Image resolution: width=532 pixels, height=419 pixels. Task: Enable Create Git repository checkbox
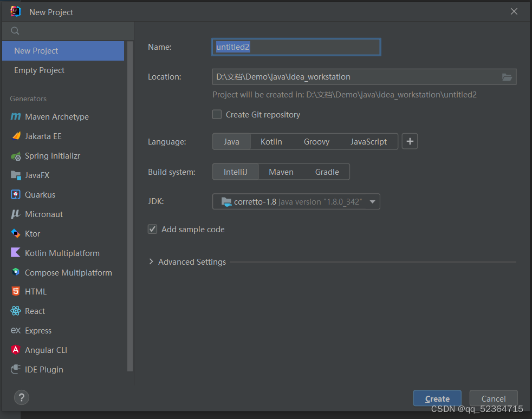click(x=217, y=115)
